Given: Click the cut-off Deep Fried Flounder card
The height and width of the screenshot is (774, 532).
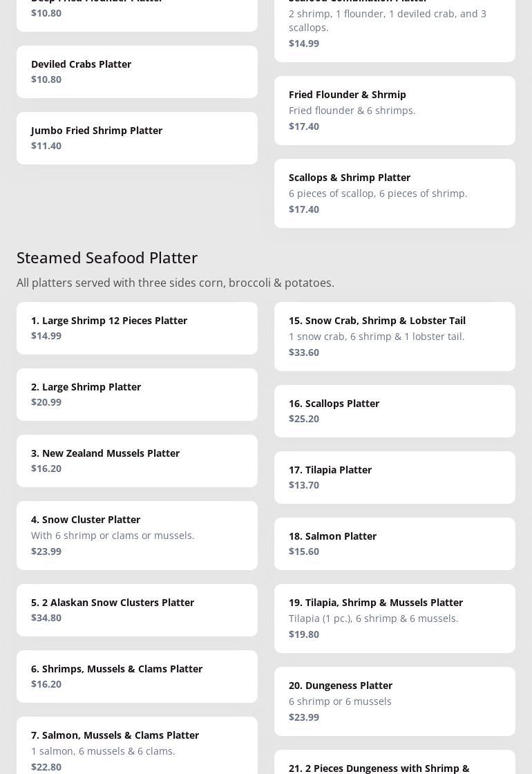Looking at the screenshot, I should (x=137, y=12).
